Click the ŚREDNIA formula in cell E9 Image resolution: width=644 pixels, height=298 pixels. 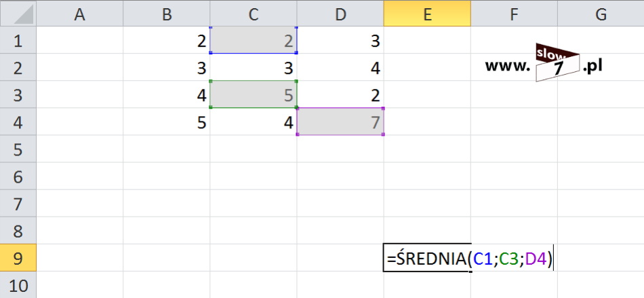(470, 259)
